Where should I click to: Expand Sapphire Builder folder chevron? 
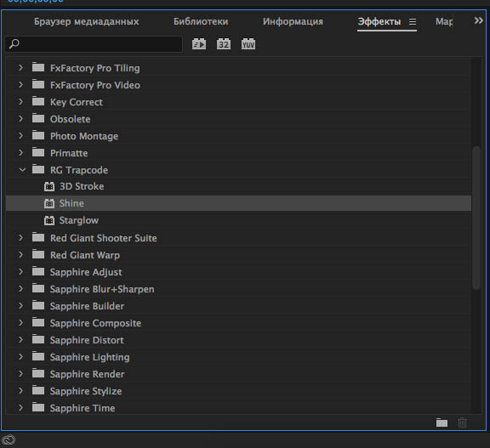coord(20,306)
